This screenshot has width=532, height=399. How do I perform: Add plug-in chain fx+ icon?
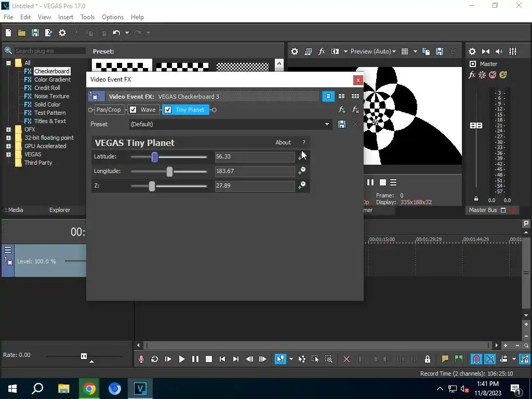(342, 110)
